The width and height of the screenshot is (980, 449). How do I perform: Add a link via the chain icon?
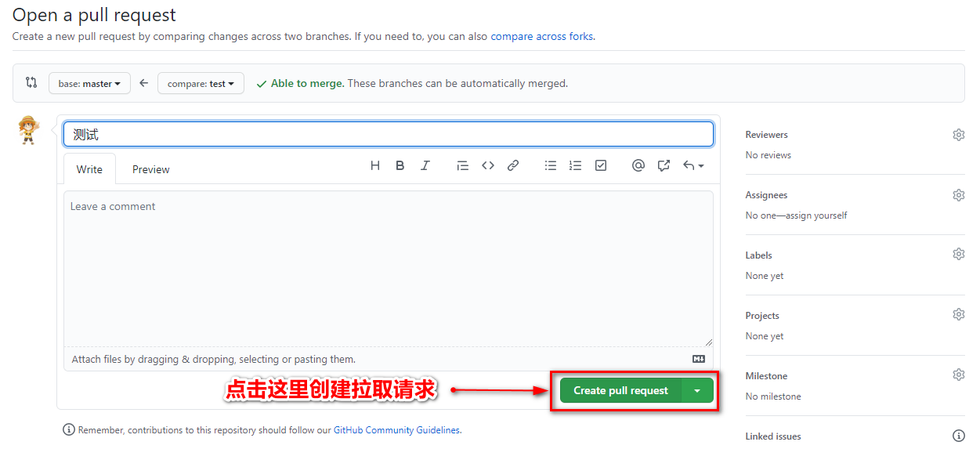tap(513, 165)
